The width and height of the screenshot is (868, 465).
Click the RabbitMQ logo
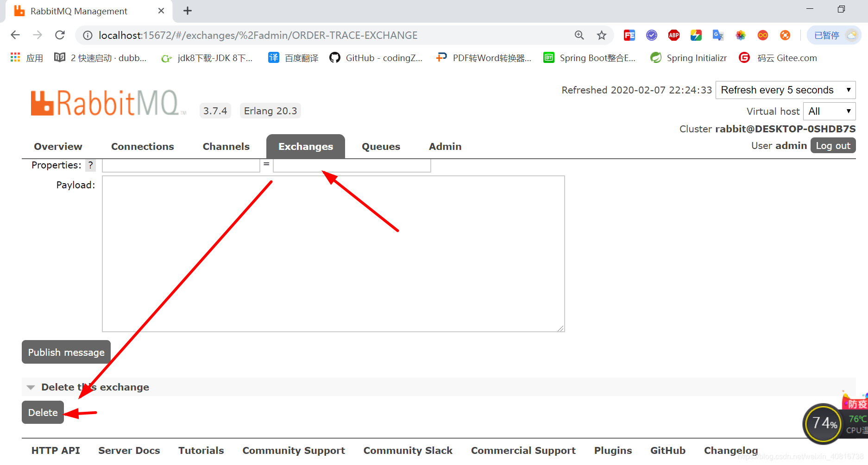108,103
